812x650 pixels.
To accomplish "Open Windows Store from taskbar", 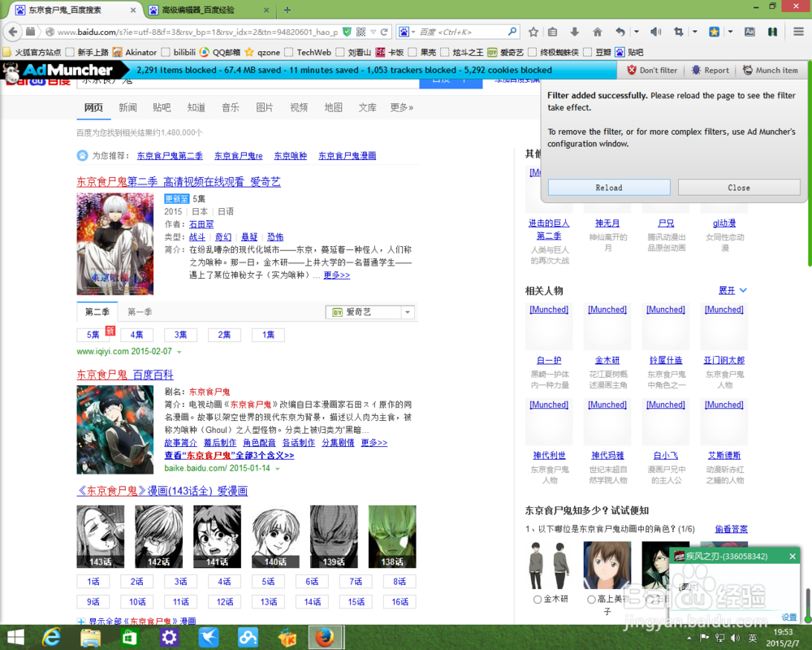I will tap(129, 637).
